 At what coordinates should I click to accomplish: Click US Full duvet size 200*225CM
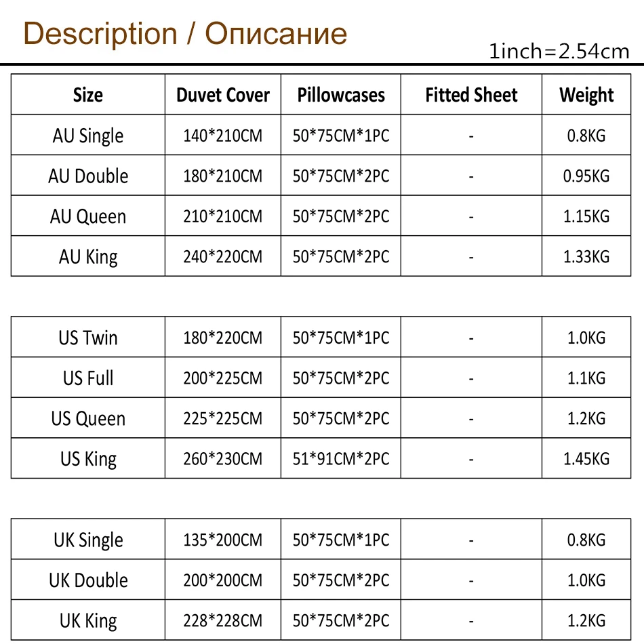pos(223,378)
